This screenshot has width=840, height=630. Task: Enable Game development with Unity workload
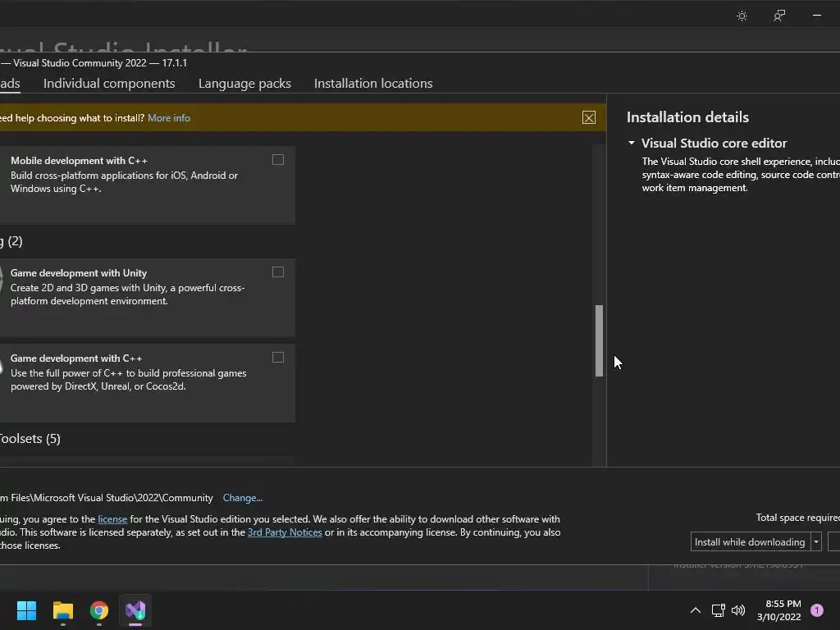click(278, 272)
